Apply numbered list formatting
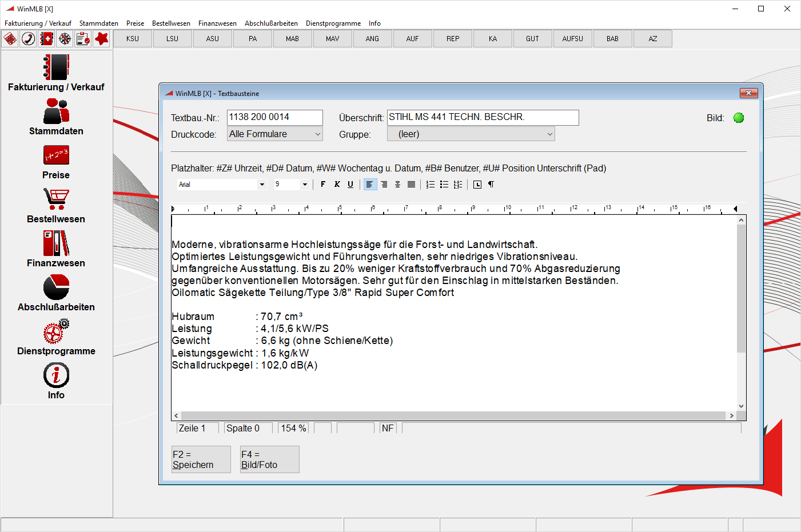Image resolution: width=801 pixels, height=532 pixels. point(431,185)
